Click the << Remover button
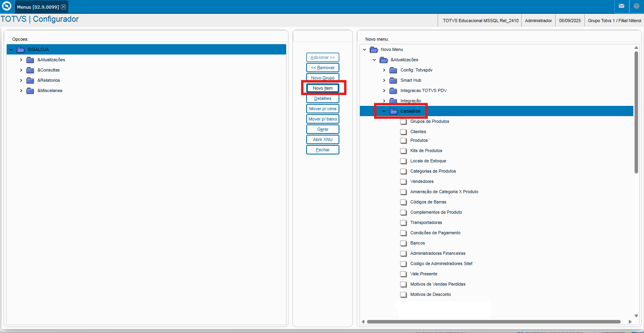Viewport: 644px width, 333px height. point(323,68)
